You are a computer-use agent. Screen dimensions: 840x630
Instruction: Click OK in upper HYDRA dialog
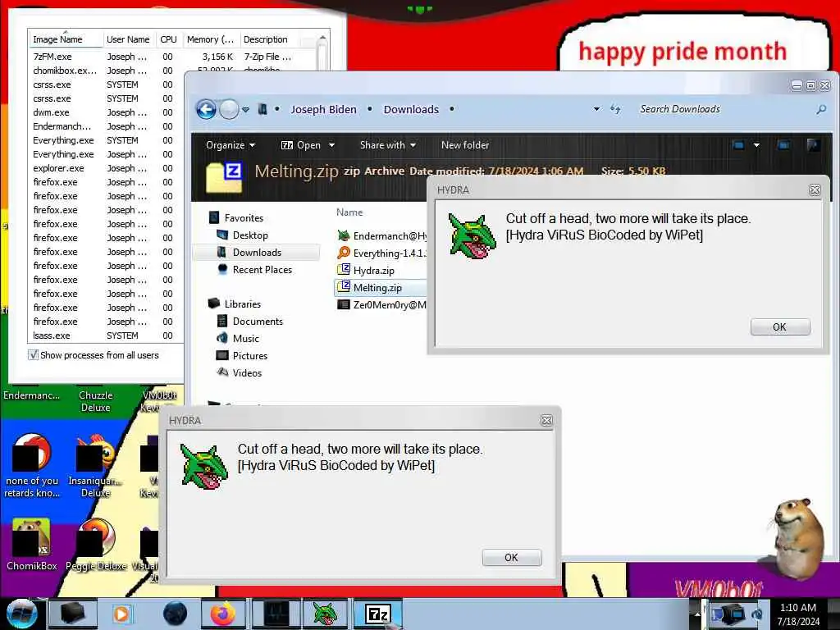tap(780, 326)
